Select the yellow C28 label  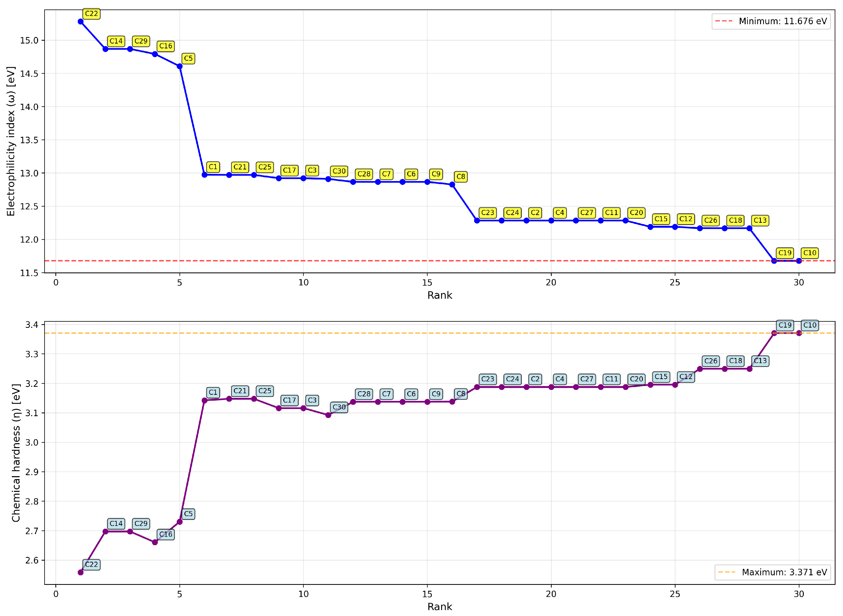(x=364, y=174)
